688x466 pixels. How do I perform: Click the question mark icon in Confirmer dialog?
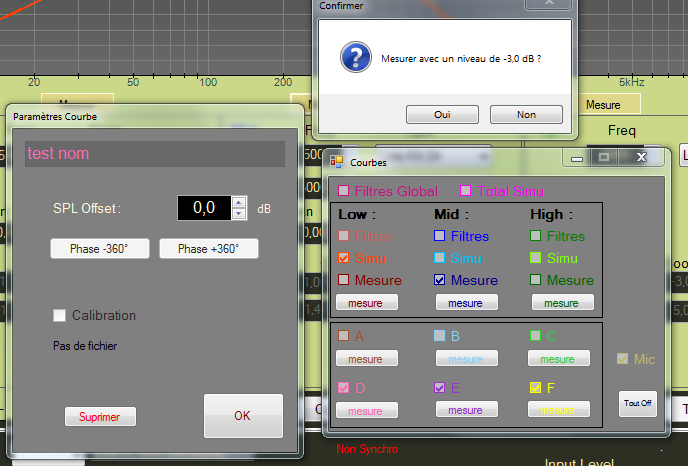click(x=356, y=58)
